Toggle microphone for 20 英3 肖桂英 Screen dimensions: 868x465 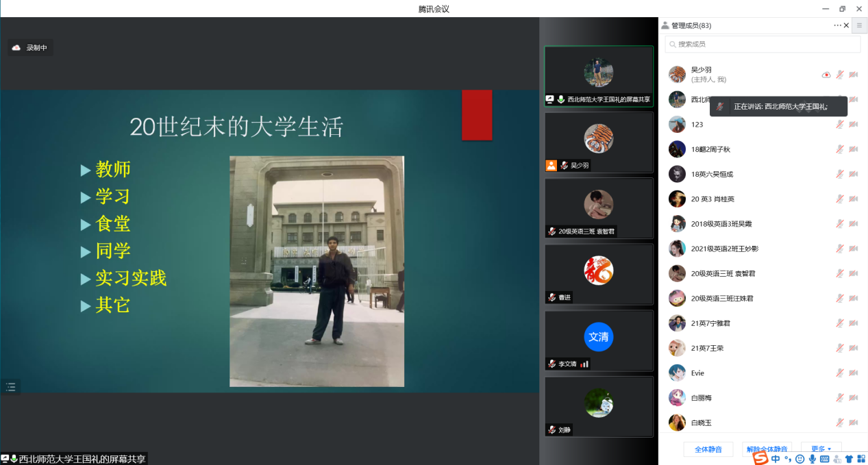click(839, 199)
